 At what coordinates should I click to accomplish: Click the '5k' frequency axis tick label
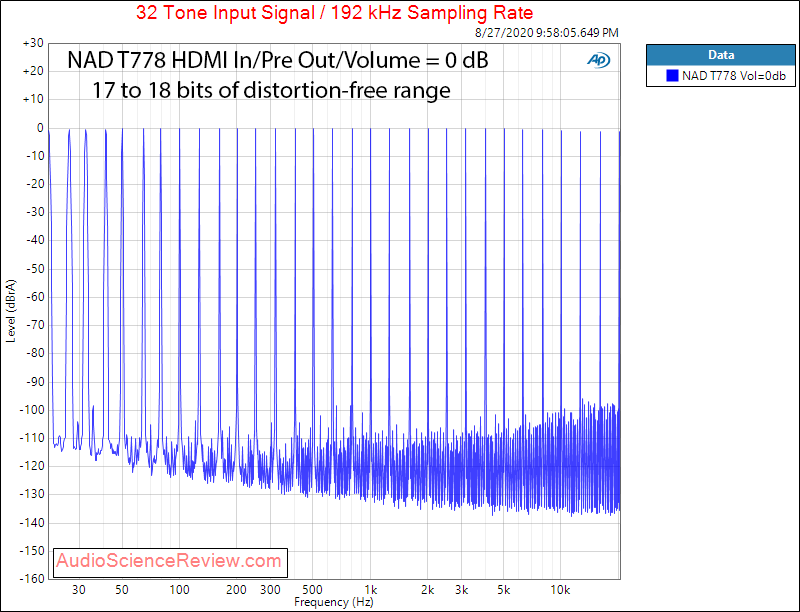tap(504, 590)
